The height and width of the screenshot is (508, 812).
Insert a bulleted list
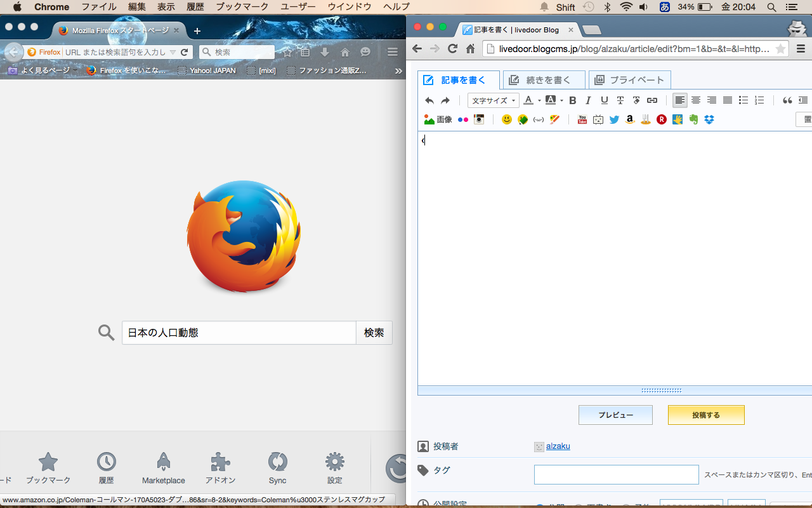click(743, 100)
